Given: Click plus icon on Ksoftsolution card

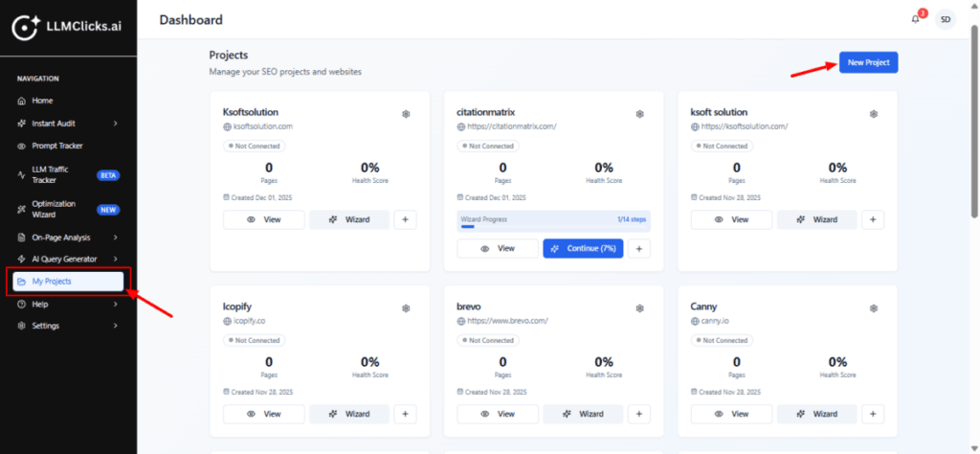Looking at the screenshot, I should pos(405,219).
